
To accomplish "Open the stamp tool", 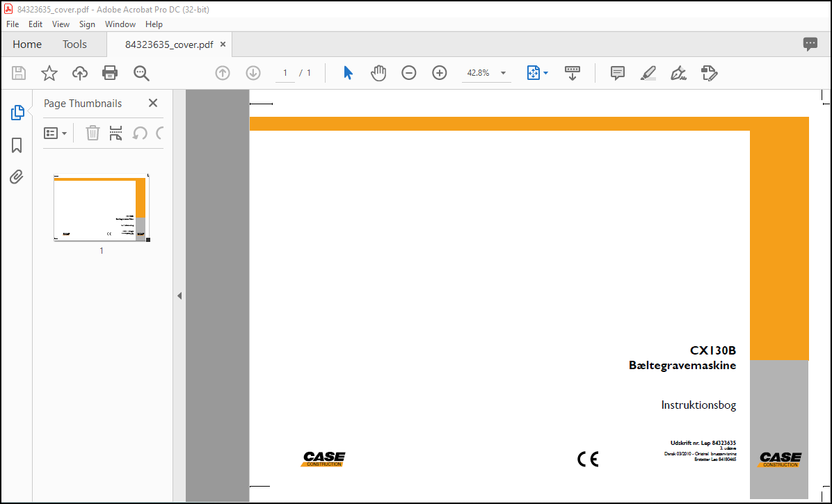I will [x=710, y=73].
